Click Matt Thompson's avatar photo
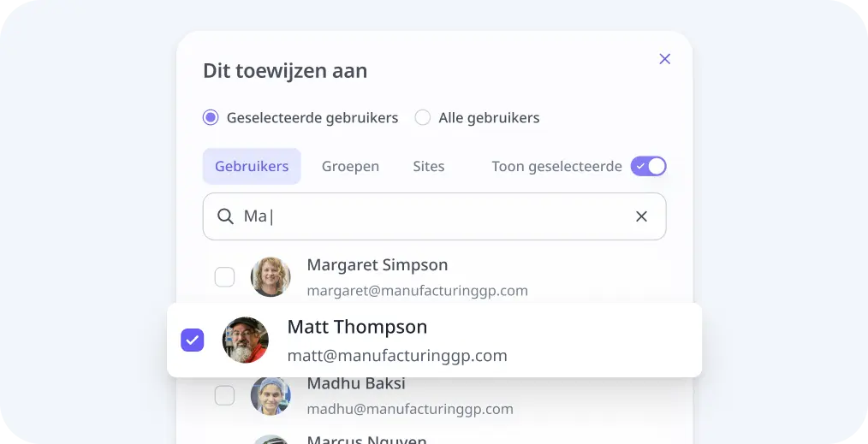The height and width of the screenshot is (444, 868). pyautogui.click(x=246, y=340)
